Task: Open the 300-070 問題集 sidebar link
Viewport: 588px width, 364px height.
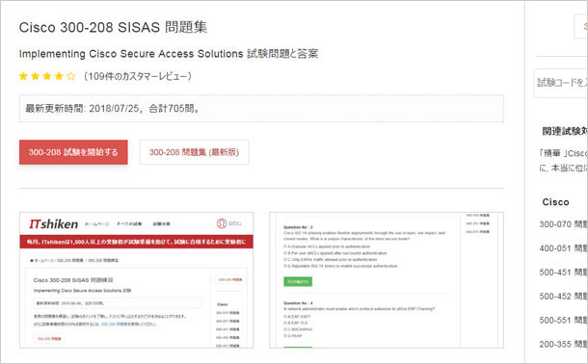Action: click(x=563, y=224)
